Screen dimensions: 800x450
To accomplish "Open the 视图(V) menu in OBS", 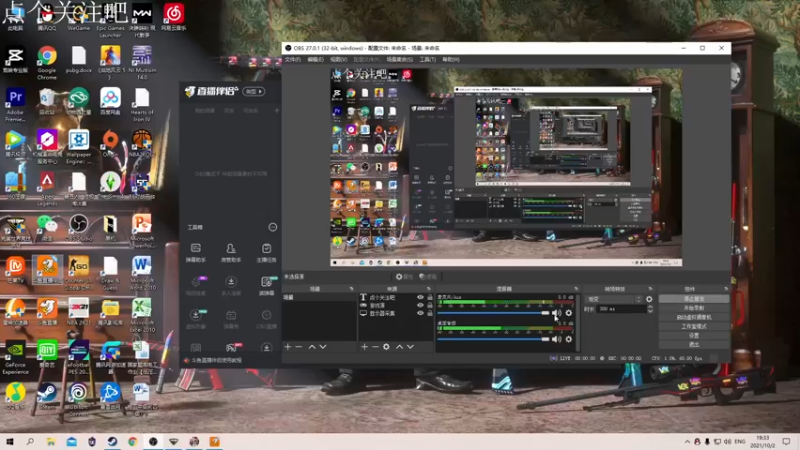I will (x=338, y=60).
